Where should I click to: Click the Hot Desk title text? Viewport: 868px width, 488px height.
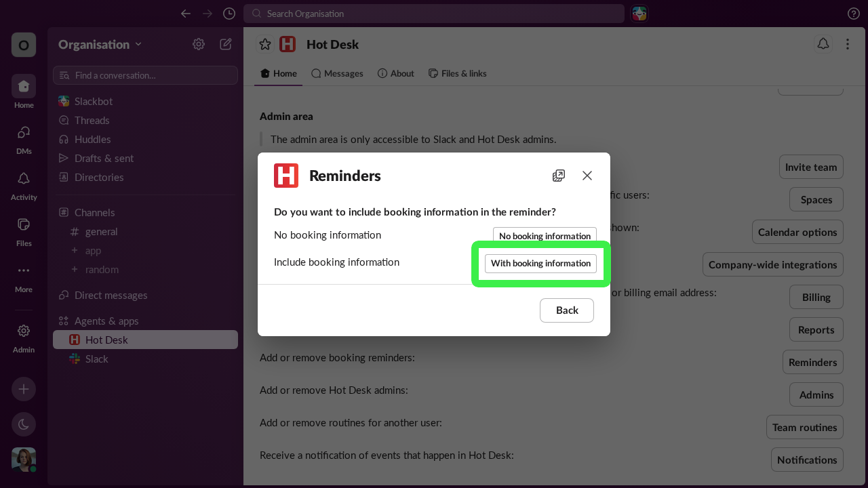(332, 44)
